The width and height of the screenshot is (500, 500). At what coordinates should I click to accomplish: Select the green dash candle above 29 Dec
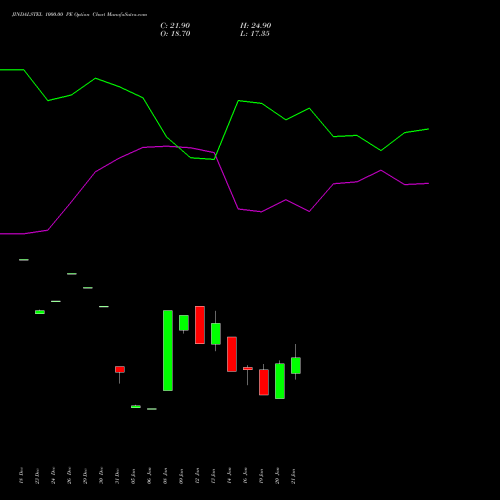point(88,288)
